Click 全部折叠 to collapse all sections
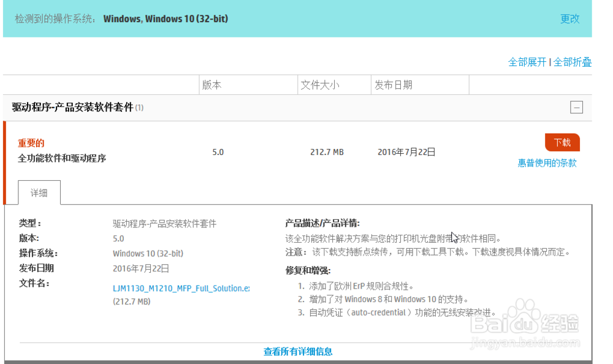 pos(573,62)
